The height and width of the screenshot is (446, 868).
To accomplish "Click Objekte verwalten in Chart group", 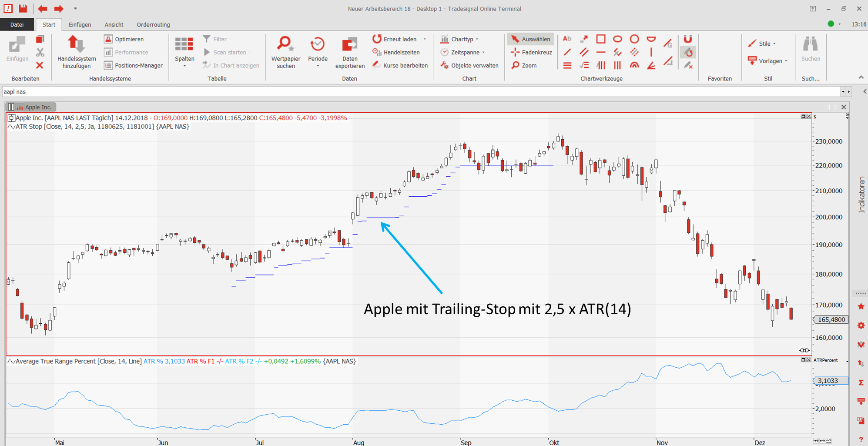I will click(x=470, y=65).
